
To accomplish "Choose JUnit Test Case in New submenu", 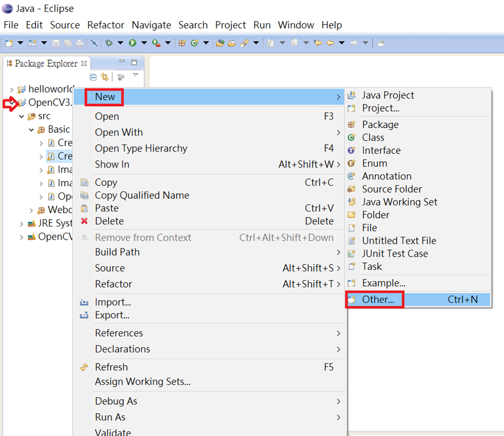I will [x=418, y=253].
